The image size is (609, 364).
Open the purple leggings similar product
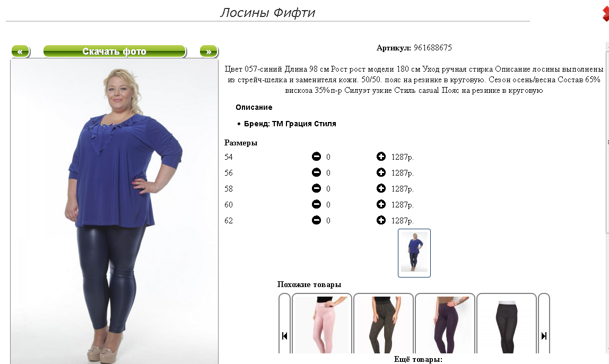[445, 324]
